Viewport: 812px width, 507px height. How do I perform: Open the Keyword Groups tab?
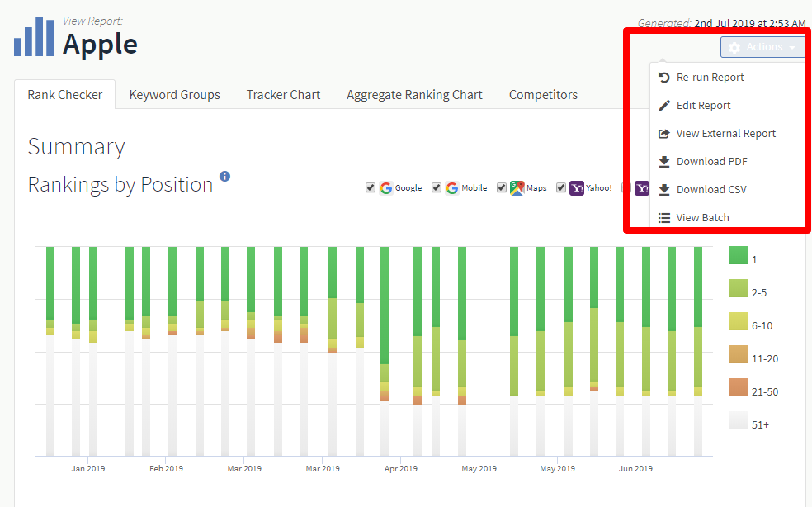[174, 95]
